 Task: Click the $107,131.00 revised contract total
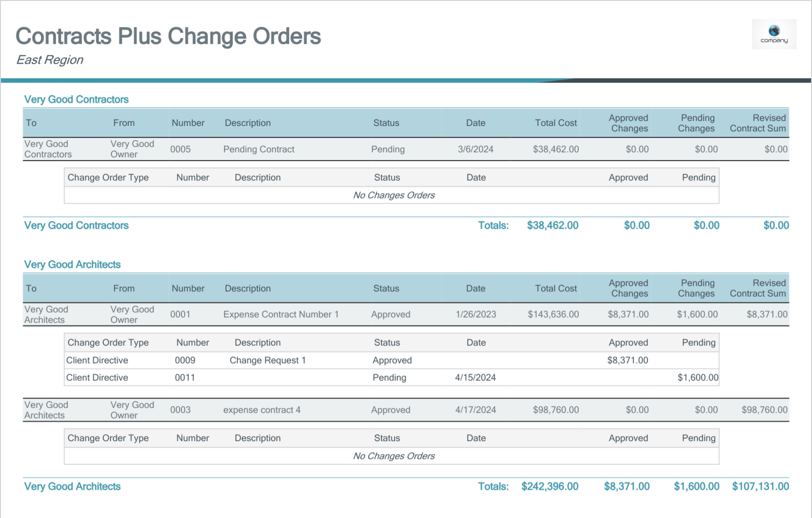click(x=760, y=486)
